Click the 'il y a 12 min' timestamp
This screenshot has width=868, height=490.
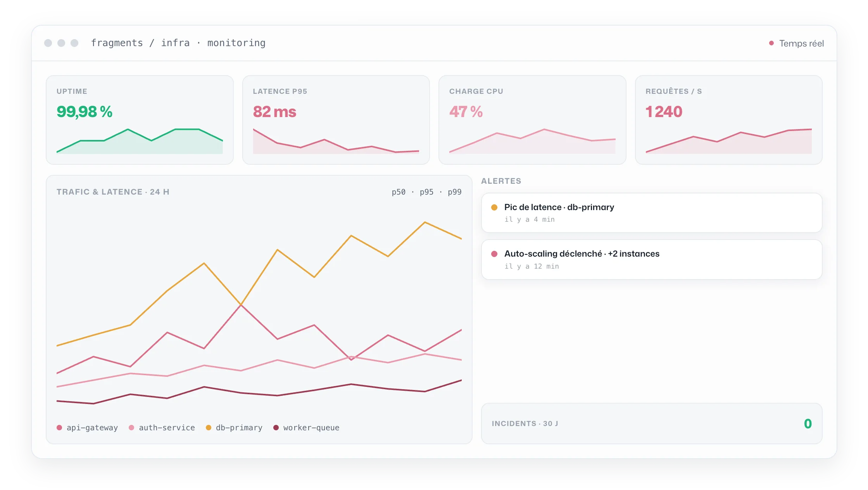(531, 266)
